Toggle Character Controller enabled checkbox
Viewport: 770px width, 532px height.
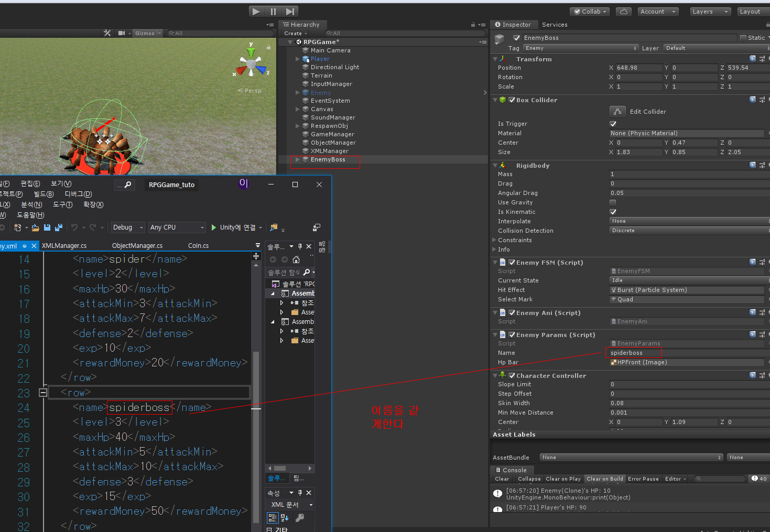(512, 375)
